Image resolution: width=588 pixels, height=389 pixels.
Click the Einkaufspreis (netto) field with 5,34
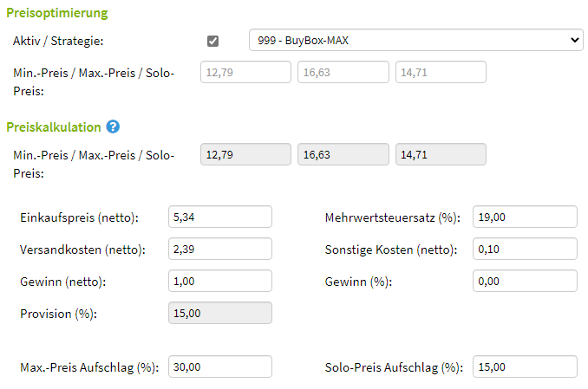(x=220, y=217)
